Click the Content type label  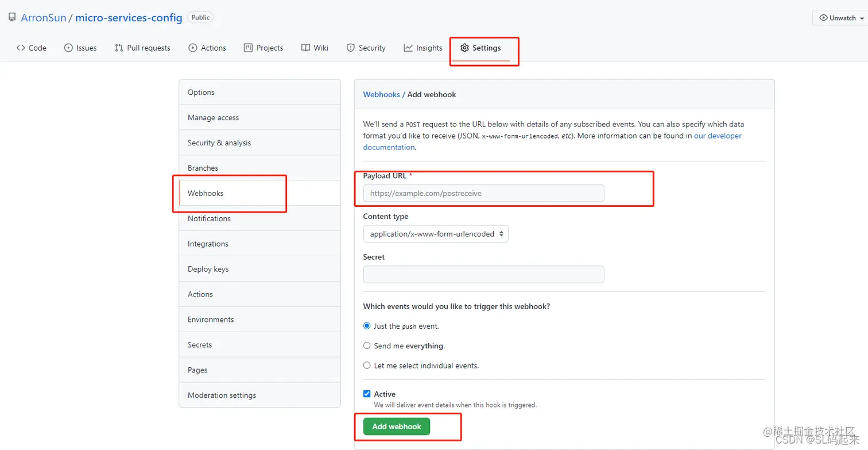click(386, 217)
